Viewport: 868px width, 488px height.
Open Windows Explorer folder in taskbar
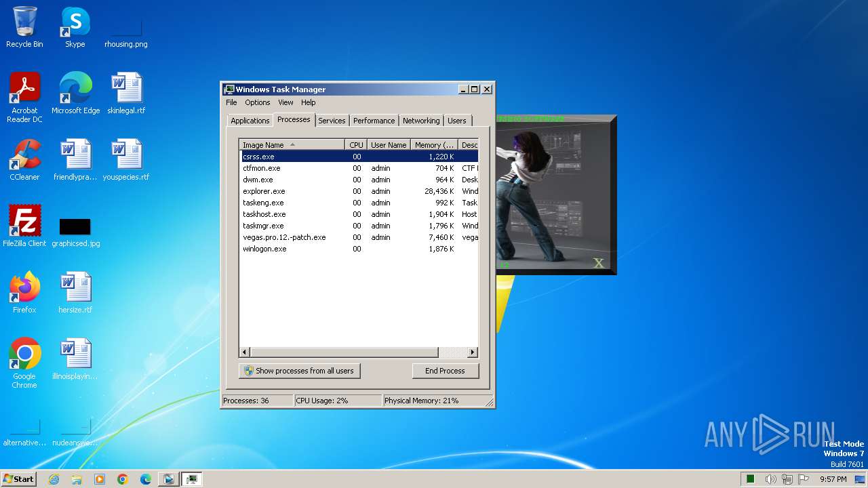tap(77, 479)
